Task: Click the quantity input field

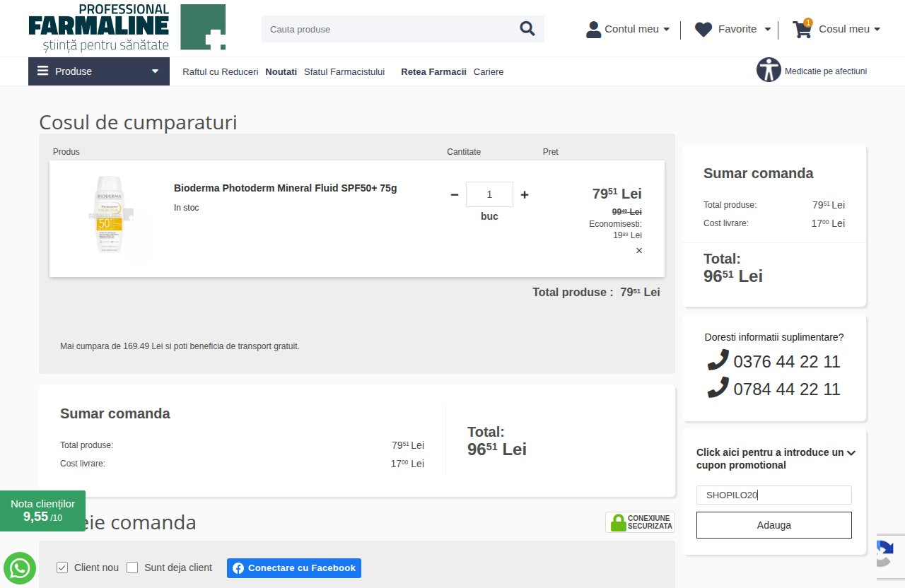Action: coord(489,194)
